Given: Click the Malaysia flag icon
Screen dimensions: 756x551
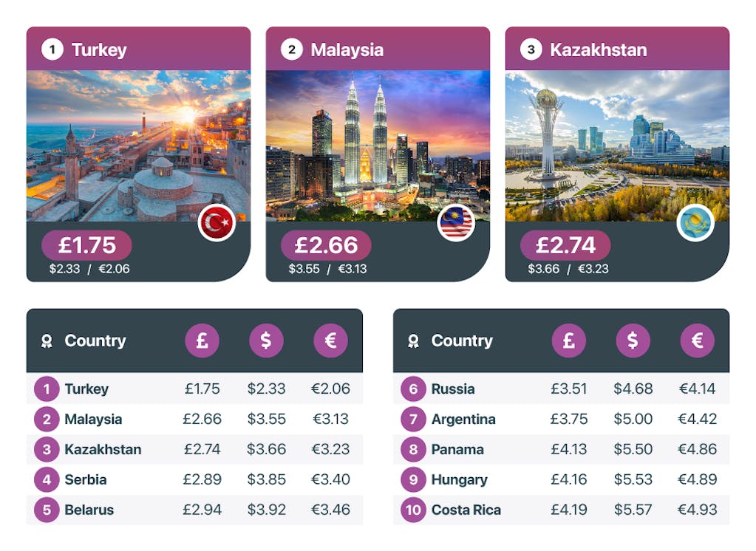Looking at the screenshot, I should click(x=456, y=223).
